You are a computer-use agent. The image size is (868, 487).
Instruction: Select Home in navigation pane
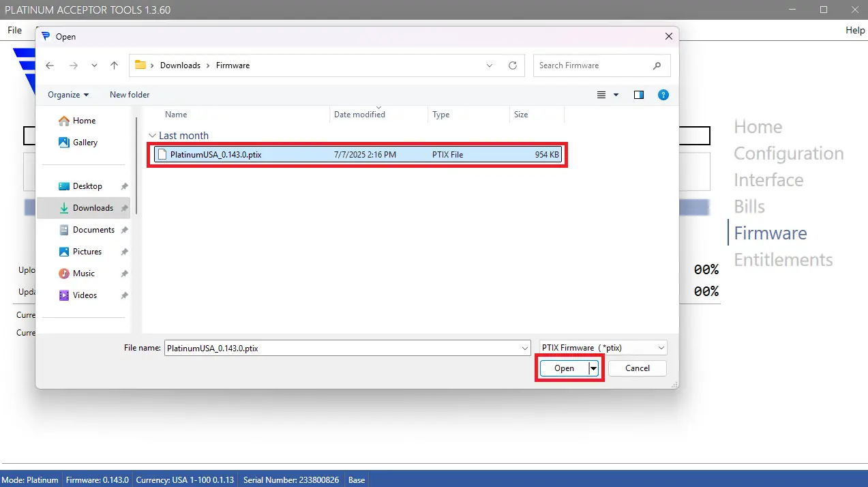coord(84,121)
